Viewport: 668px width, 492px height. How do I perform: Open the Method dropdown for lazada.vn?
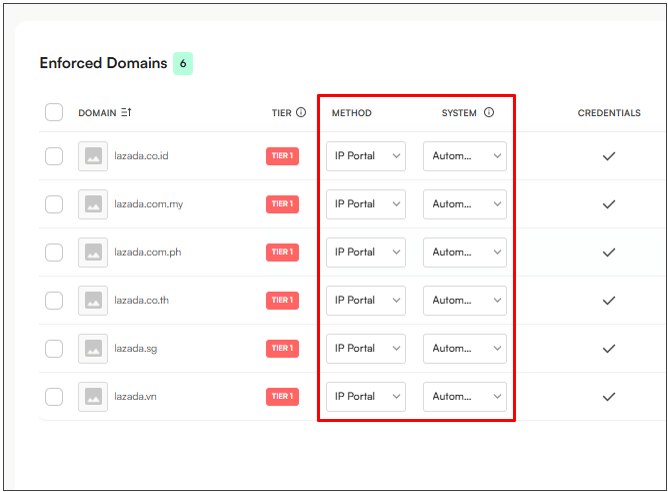click(366, 397)
